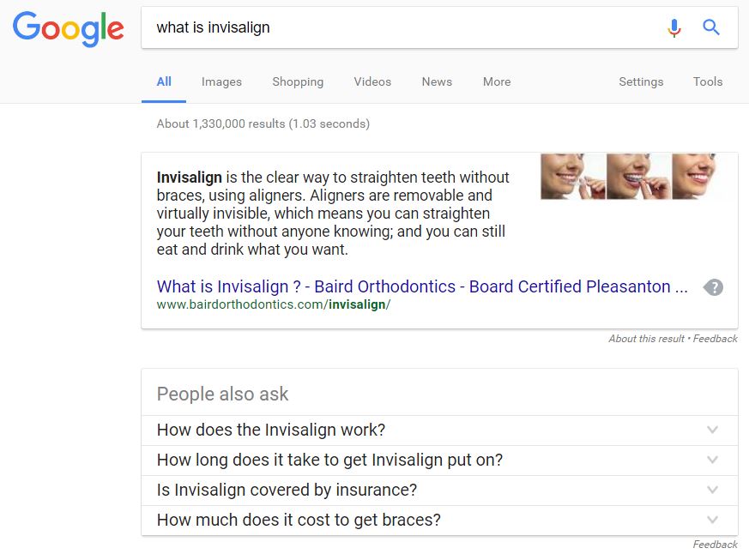Switch to the Images tab

[221, 81]
